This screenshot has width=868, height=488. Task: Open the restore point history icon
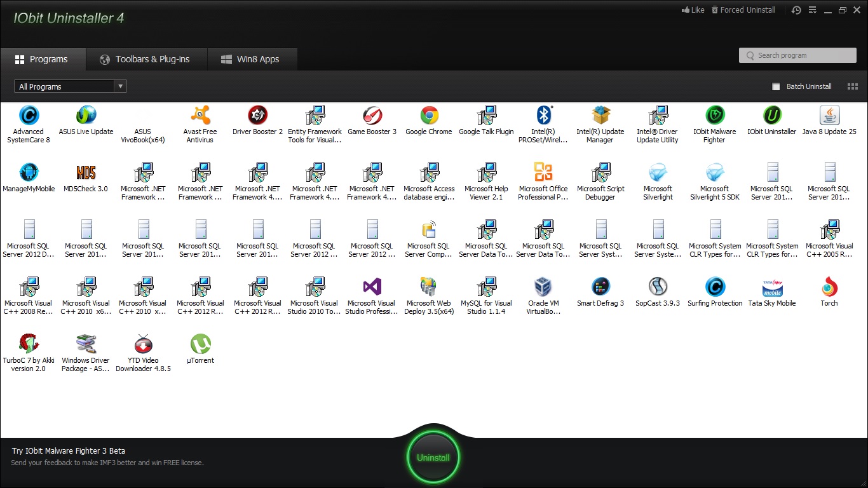796,10
